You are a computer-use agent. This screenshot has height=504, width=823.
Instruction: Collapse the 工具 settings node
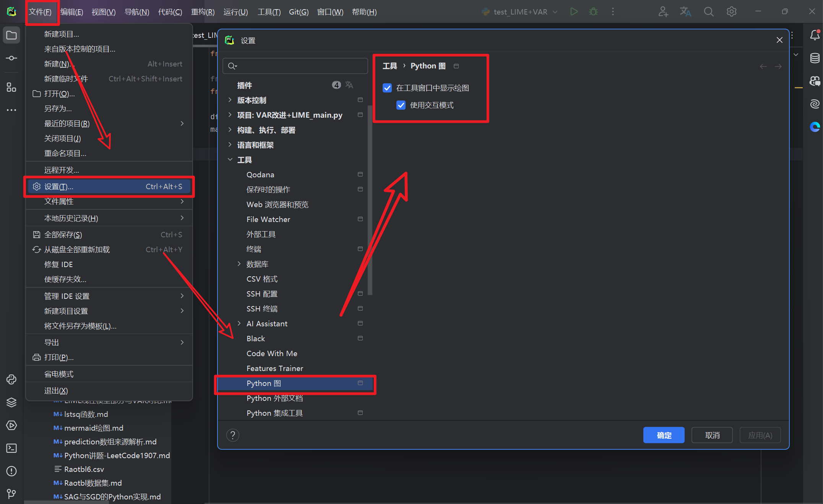pos(230,160)
